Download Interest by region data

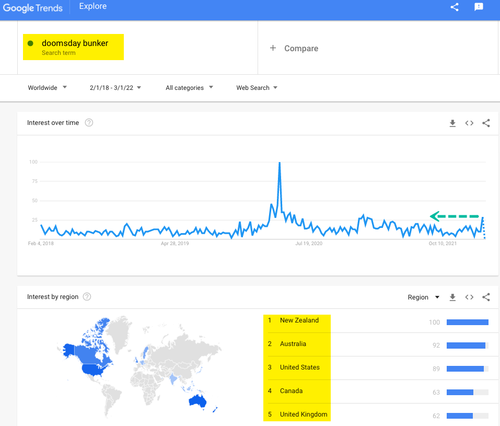[452, 297]
